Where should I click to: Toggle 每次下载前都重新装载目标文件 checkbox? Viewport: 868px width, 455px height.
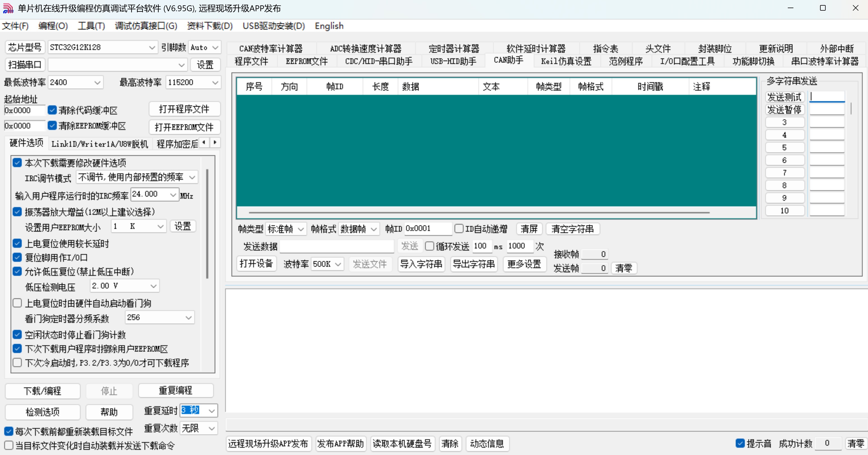click(x=9, y=431)
